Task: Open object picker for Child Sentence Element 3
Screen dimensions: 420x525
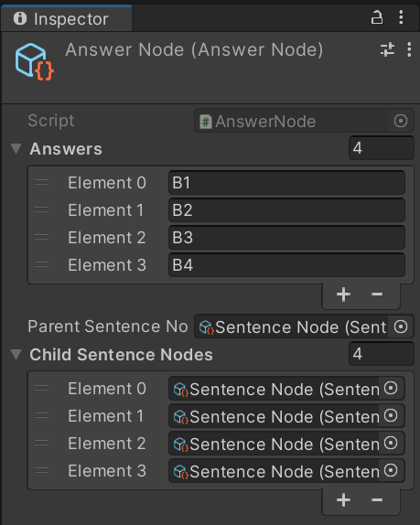Action: pyautogui.click(x=391, y=471)
